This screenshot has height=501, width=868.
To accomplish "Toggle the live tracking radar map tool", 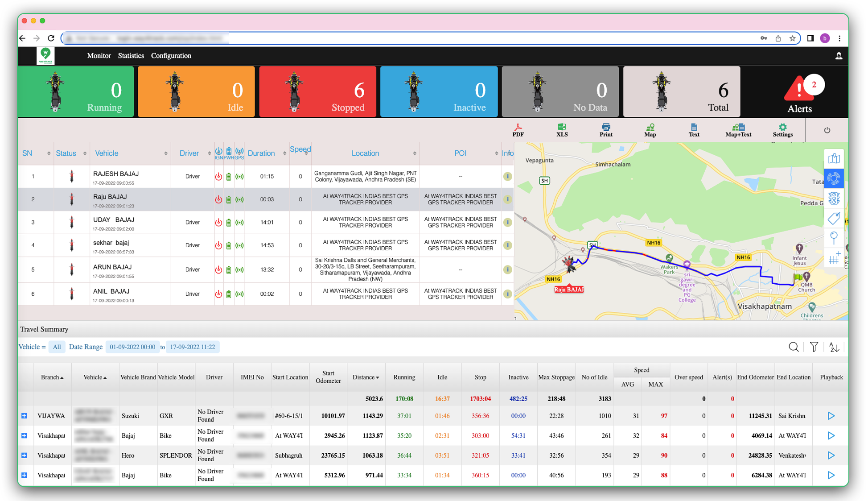I will (x=834, y=178).
